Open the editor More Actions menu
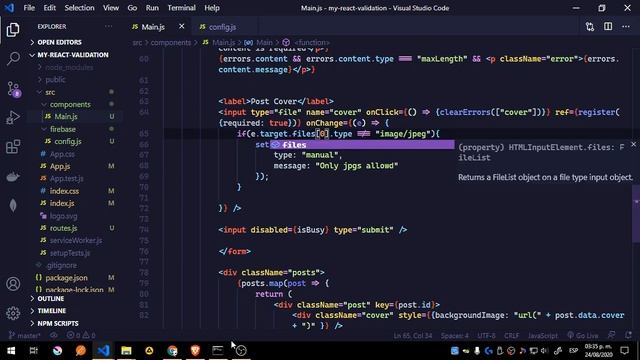 pyautogui.click(x=626, y=27)
